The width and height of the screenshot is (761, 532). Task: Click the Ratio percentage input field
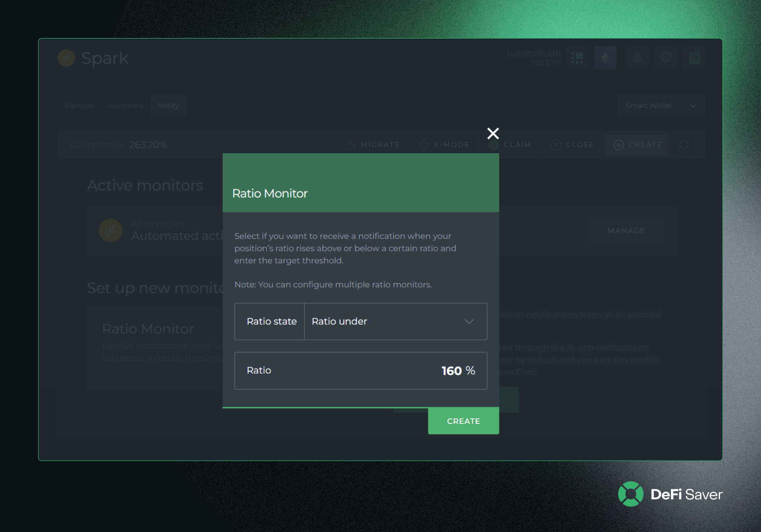[x=361, y=370]
